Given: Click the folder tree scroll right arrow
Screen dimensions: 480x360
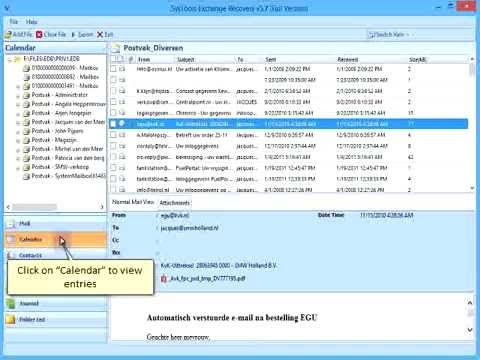Looking at the screenshot, I should point(102,207).
